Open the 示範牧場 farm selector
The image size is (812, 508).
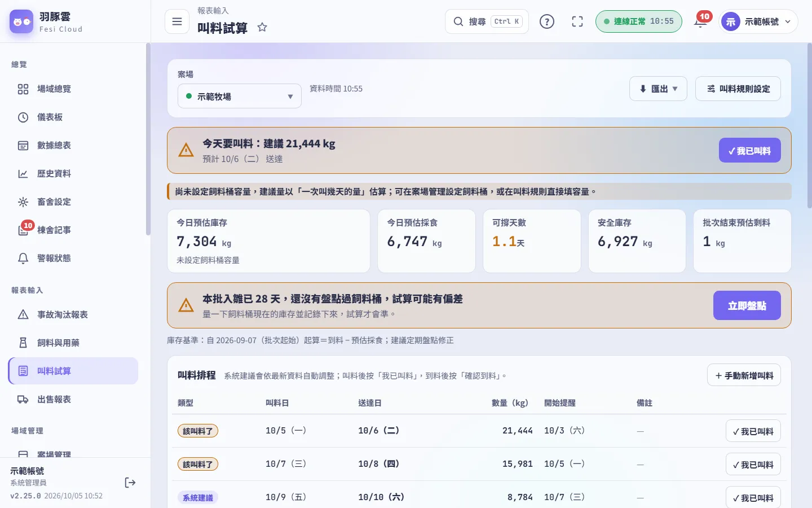pos(240,96)
